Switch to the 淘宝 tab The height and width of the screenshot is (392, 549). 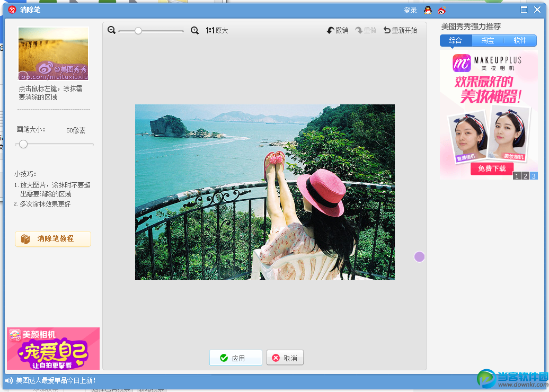point(488,41)
